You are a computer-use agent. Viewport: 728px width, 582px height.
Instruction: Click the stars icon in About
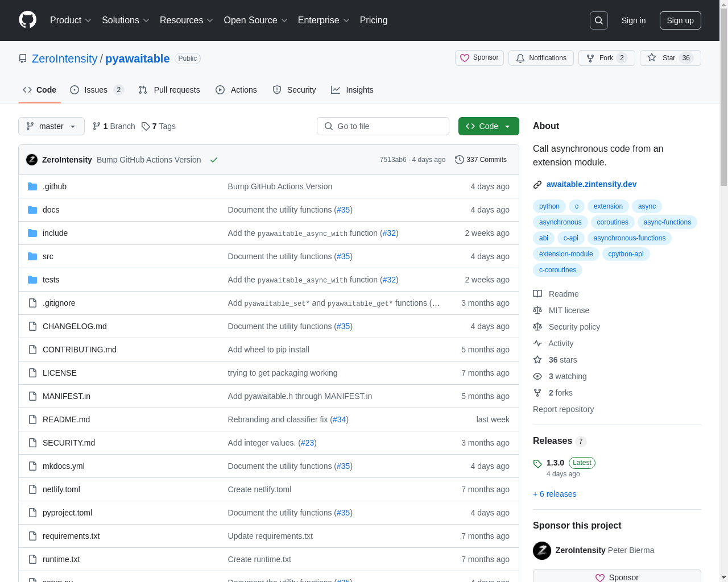537,360
